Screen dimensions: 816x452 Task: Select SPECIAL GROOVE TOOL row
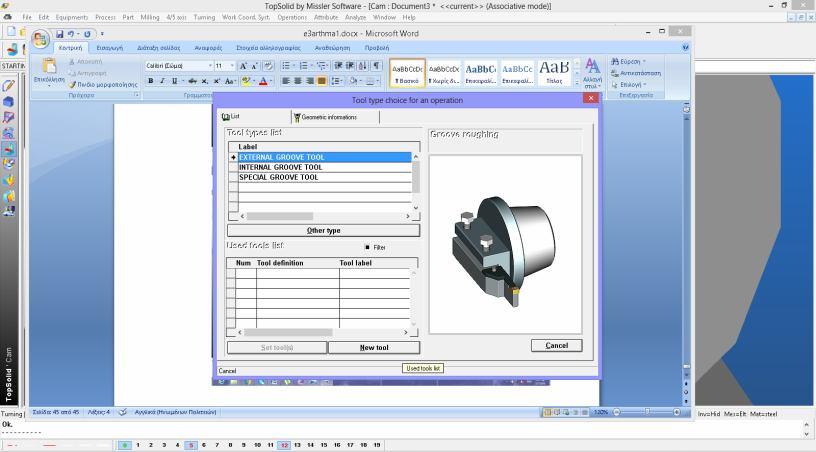click(325, 177)
